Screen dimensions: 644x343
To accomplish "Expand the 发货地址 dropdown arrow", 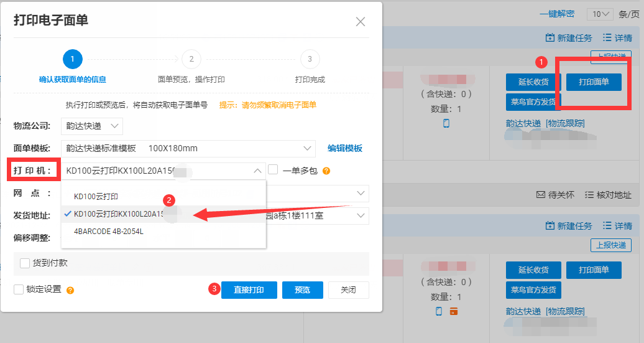I will point(361,215).
